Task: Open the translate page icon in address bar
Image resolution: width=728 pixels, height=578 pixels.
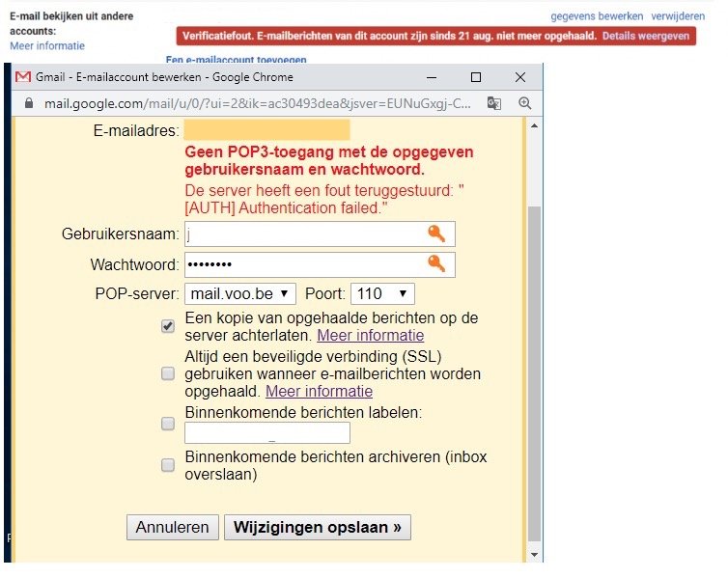Action: [x=494, y=103]
